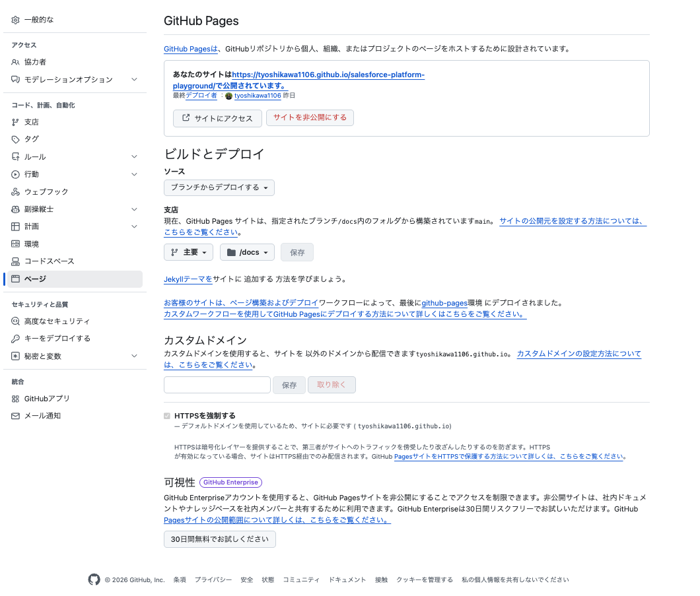Screen dimensions: 700x596
Task: Click the GitHub logo in the footer
Action: coord(94,579)
